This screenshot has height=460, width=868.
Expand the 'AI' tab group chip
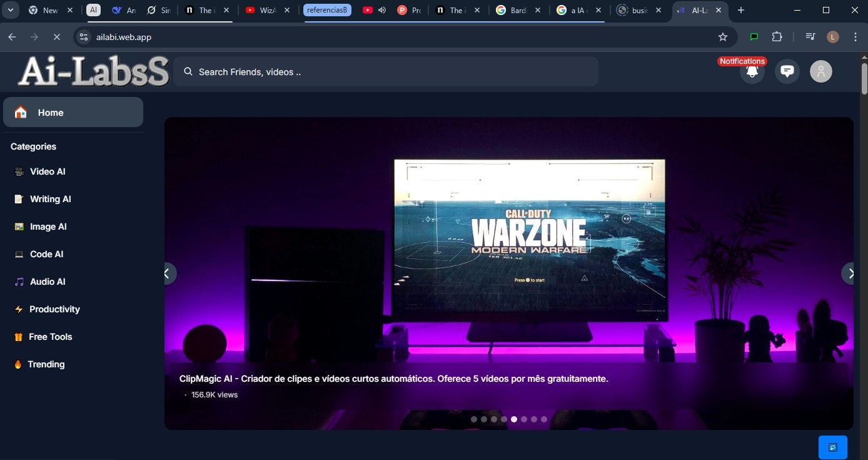click(93, 10)
